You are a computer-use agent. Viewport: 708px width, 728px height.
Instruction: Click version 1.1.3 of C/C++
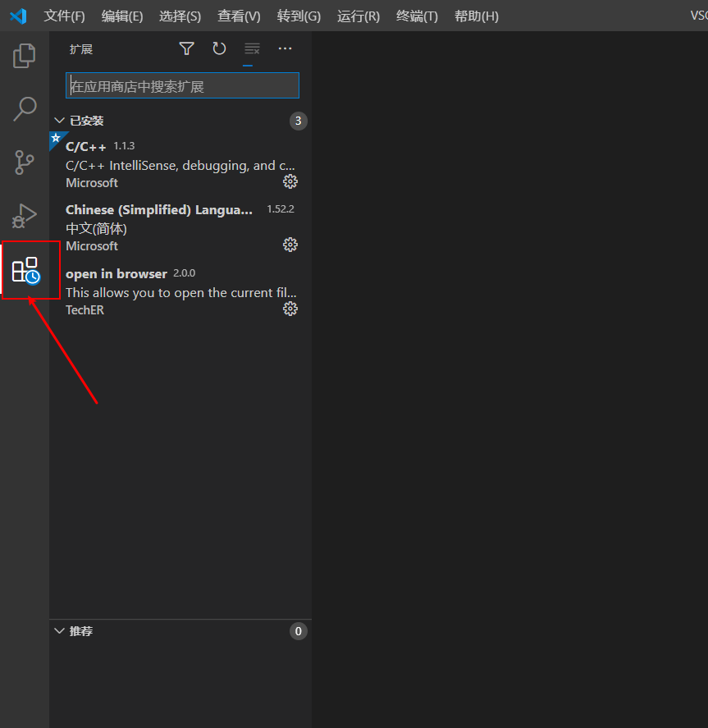(125, 146)
